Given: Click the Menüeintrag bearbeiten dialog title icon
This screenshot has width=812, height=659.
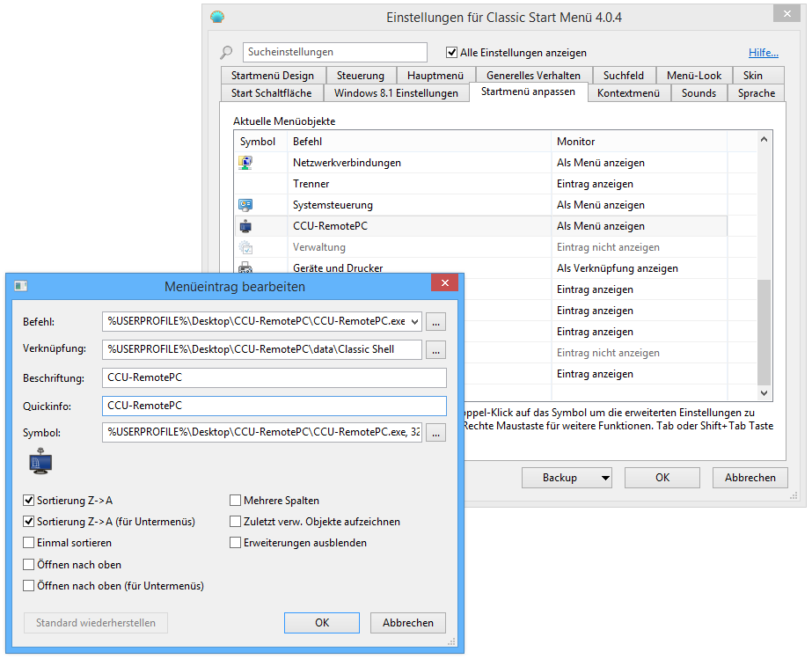Looking at the screenshot, I should coord(21,286).
